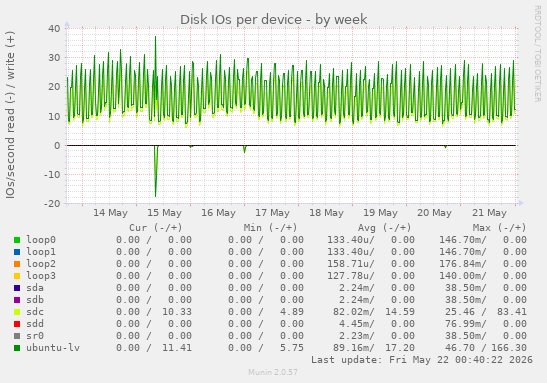Select the ubuntu-lv legend label
Screen dimensions: 547x383
point(53,348)
